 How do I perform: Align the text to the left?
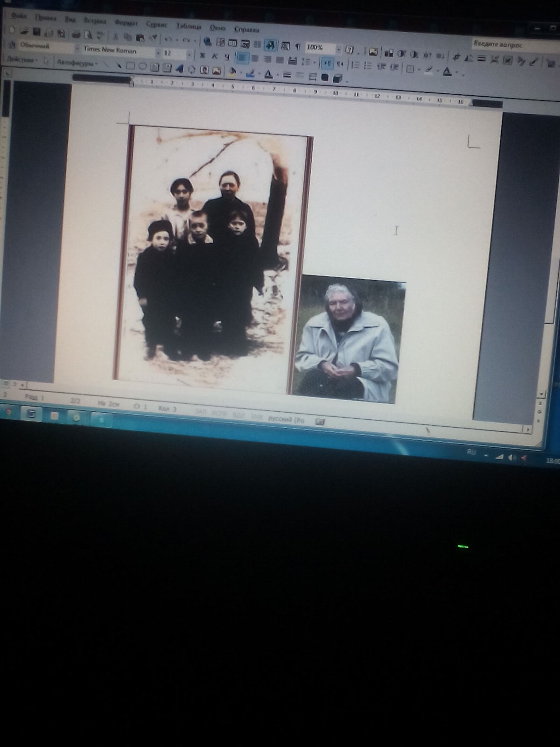click(x=242, y=57)
